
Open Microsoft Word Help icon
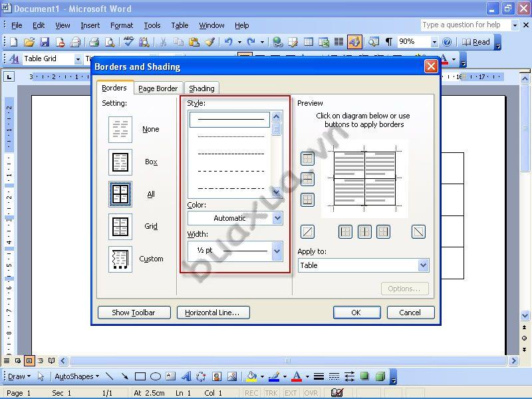click(447, 42)
